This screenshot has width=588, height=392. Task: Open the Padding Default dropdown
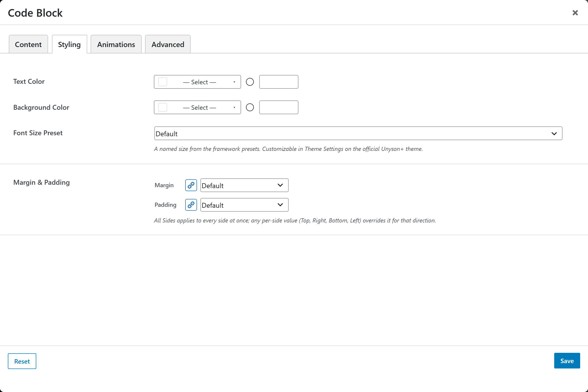(x=244, y=205)
